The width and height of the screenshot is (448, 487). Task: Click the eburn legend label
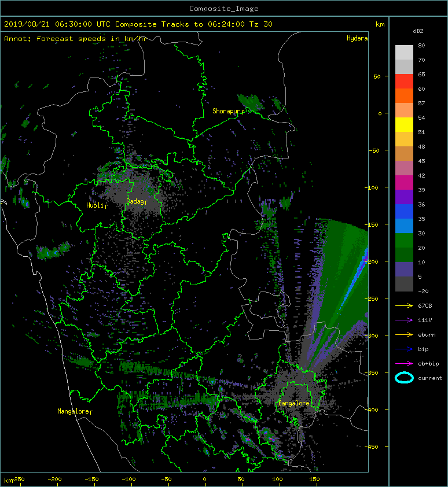(x=427, y=335)
